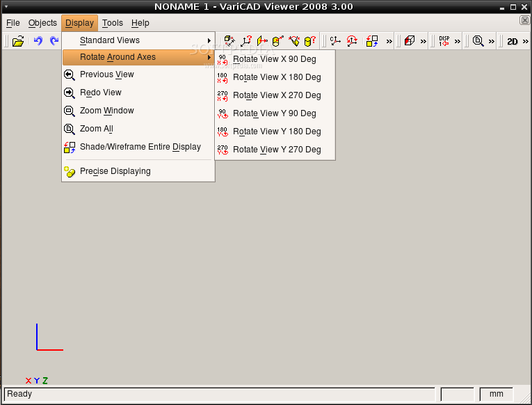Click the yellow cylinder question mark icon
Image resolution: width=532 pixels, height=405 pixels.
point(309,41)
